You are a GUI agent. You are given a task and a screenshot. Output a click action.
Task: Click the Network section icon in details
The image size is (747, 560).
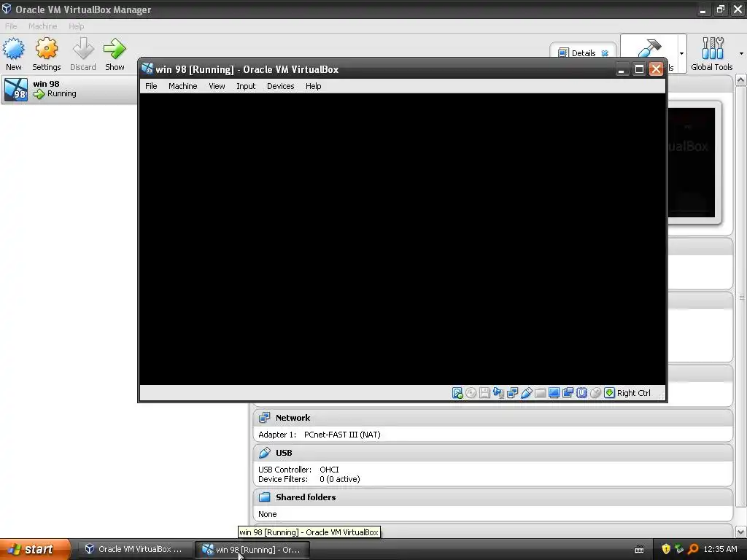264,418
